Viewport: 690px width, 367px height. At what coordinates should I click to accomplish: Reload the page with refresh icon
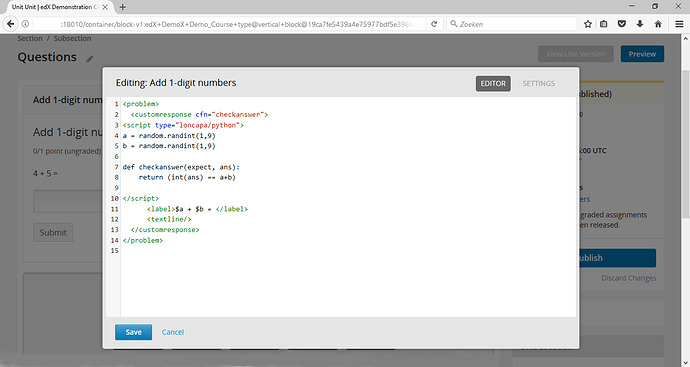pyautogui.click(x=434, y=24)
